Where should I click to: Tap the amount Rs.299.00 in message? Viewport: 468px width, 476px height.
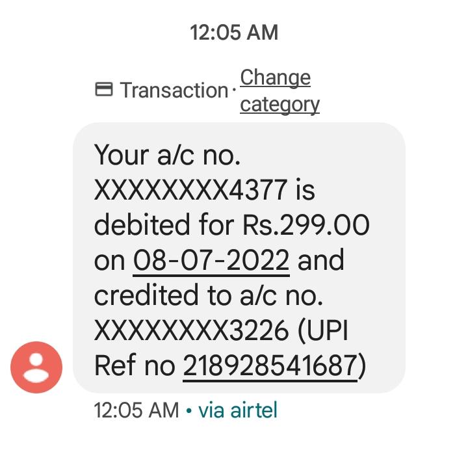coord(306,225)
